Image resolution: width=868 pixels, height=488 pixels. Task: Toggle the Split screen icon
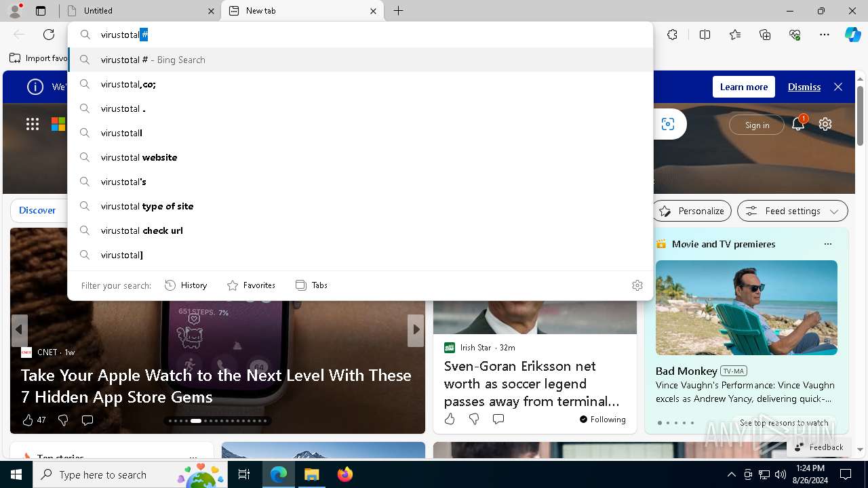click(x=705, y=35)
